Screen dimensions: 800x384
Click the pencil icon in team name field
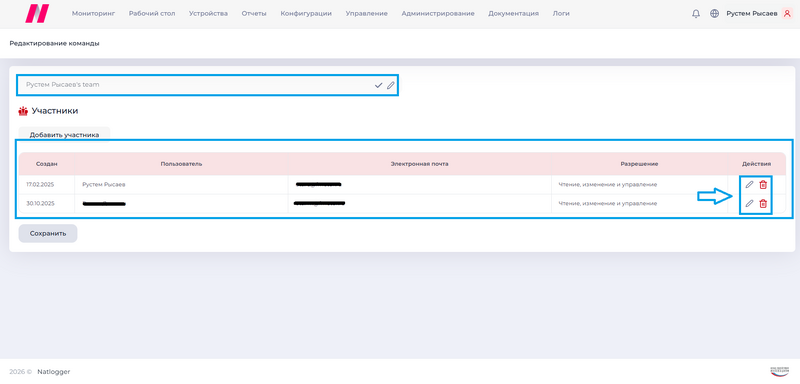point(390,85)
